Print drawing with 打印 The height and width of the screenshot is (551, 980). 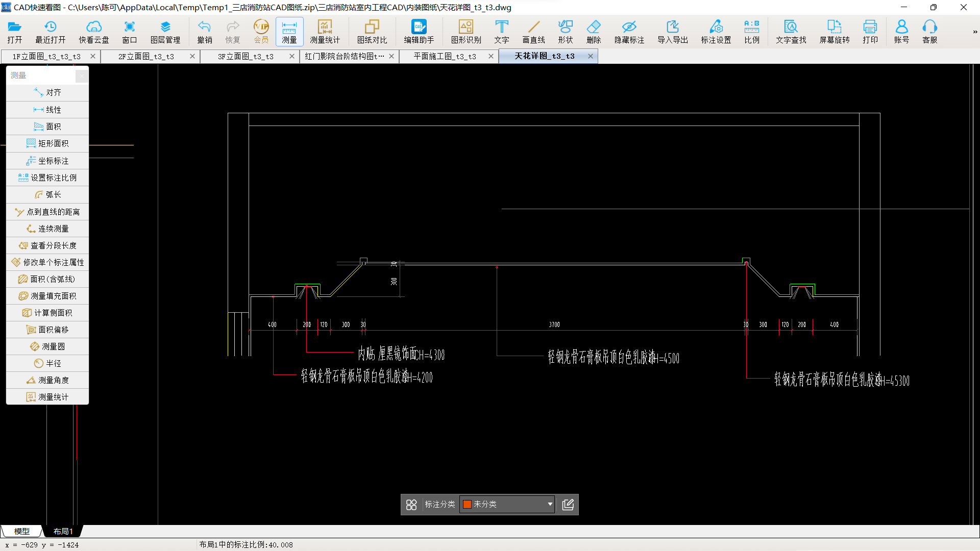(870, 32)
